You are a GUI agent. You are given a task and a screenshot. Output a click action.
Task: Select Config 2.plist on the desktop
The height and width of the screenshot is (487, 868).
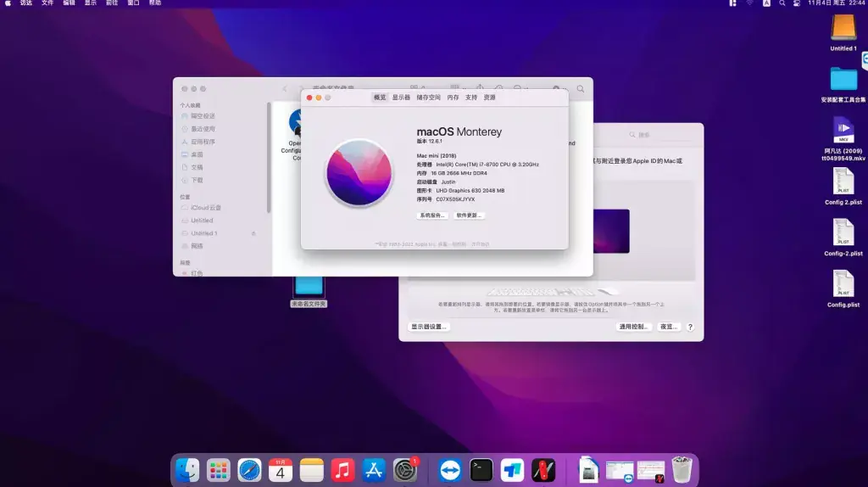pyautogui.click(x=843, y=186)
